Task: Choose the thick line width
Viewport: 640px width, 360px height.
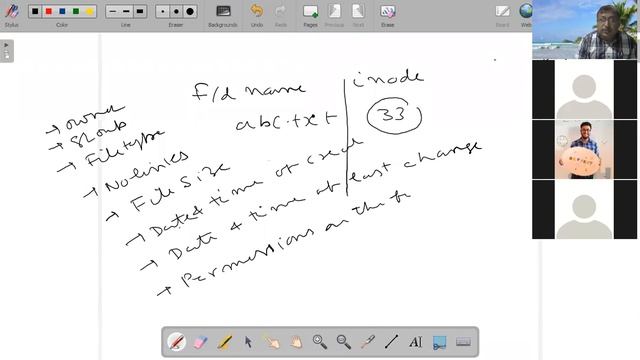Action: point(140,11)
